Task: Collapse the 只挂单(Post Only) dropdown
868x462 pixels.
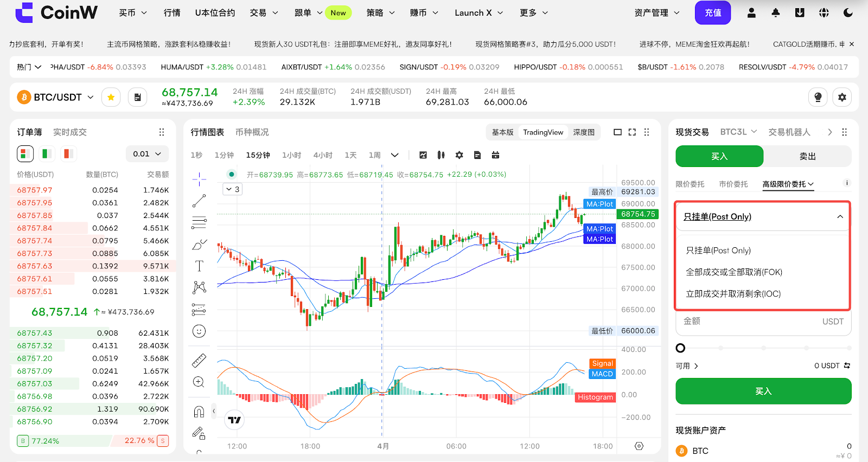Action: 763,216
